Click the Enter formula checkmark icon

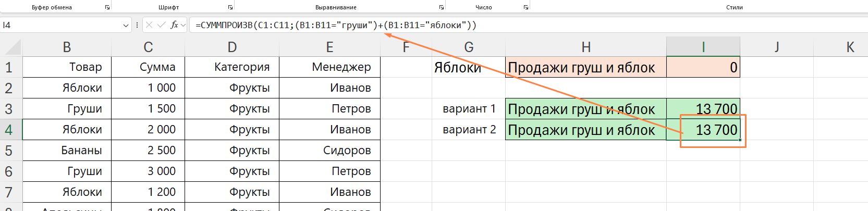[x=162, y=25]
